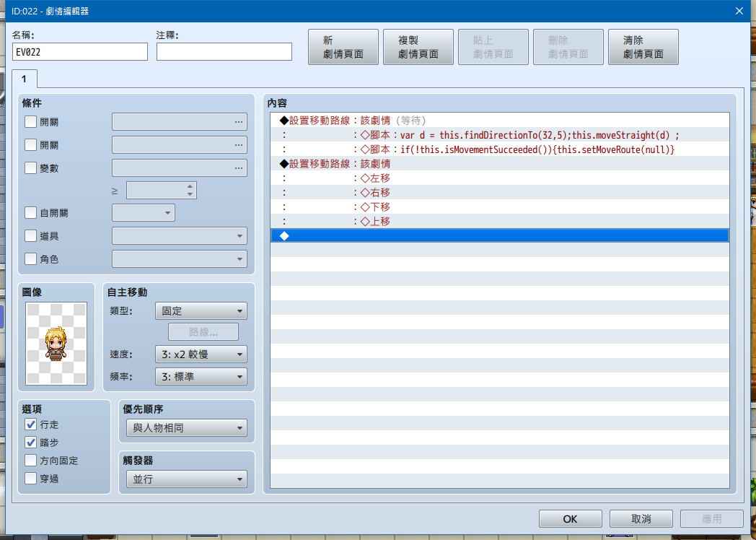Uncheck the 行走 option
The height and width of the screenshot is (540, 756).
30,424
